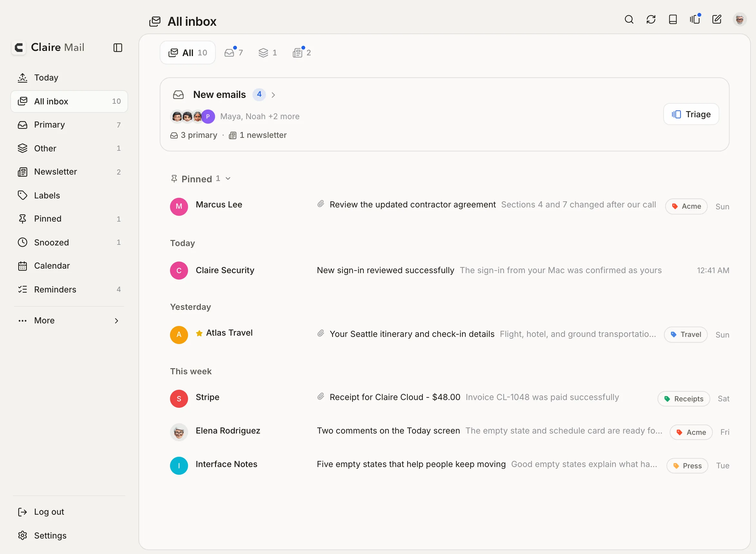Open Snoozed folder in sidebar

[69, 242]
